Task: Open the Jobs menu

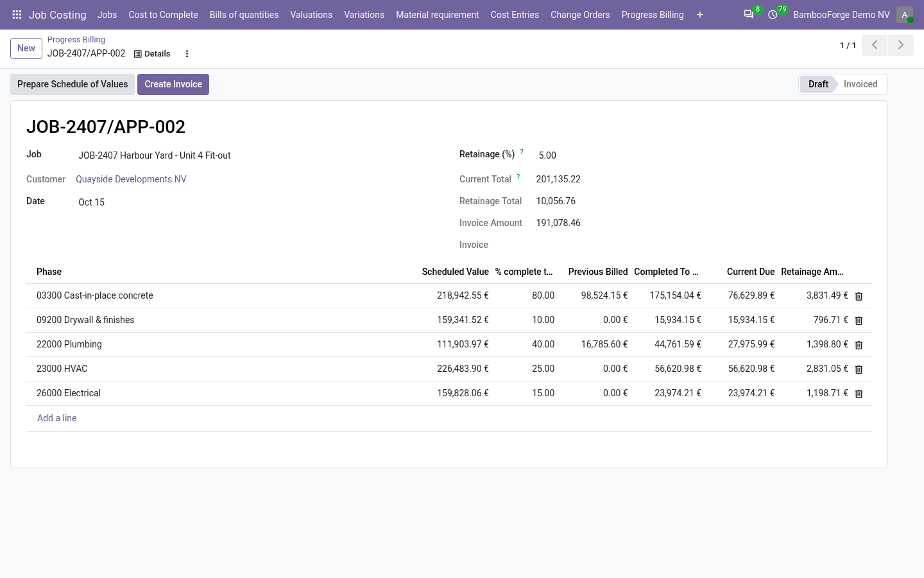Action: pos(107,15)
